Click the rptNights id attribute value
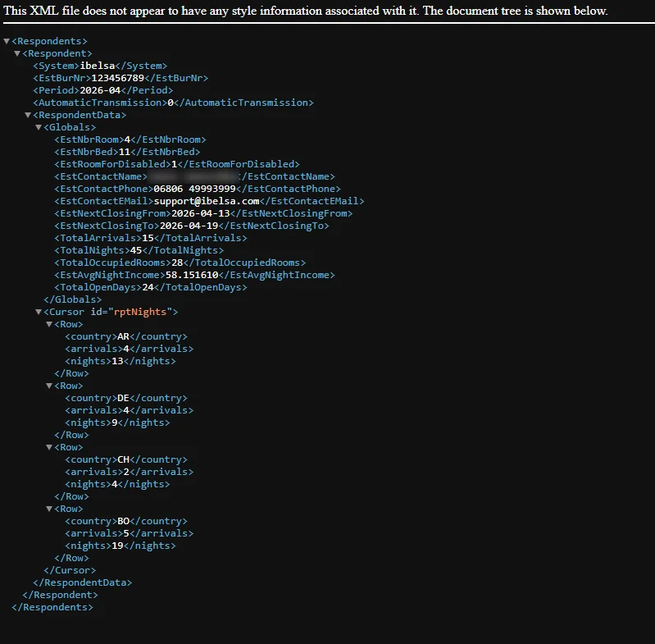The image size is (655, 644). coord(140,312)
